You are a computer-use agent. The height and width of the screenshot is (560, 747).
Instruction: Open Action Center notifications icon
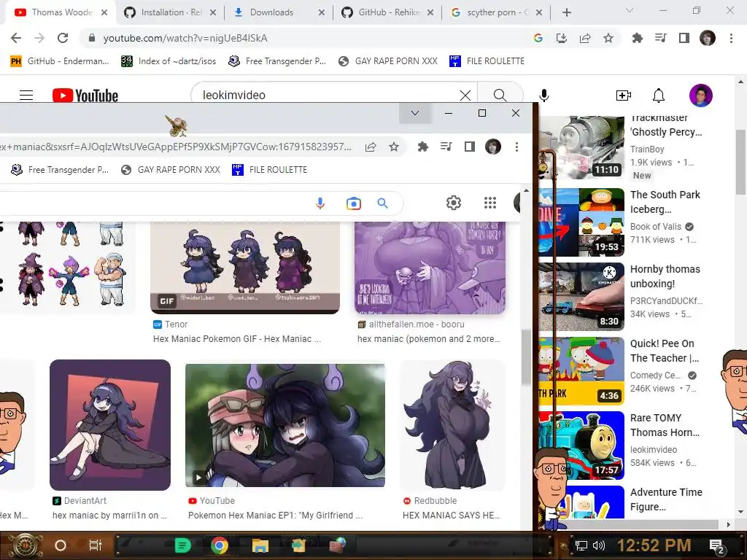[716, 546]
